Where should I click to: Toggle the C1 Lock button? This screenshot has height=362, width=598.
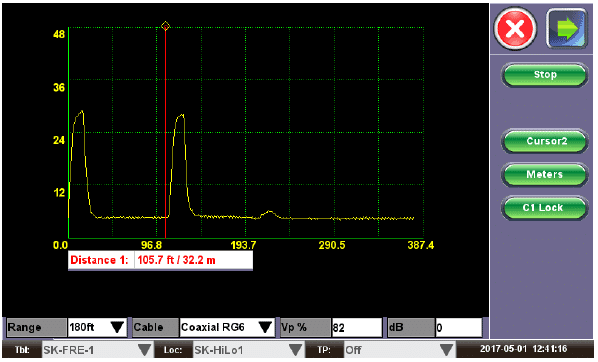(x=545, y=208)
